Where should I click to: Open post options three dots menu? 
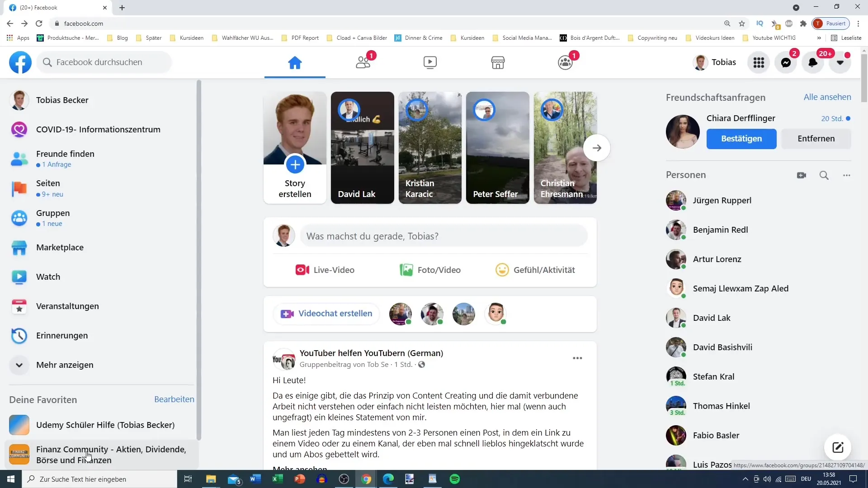click(577, 358)
